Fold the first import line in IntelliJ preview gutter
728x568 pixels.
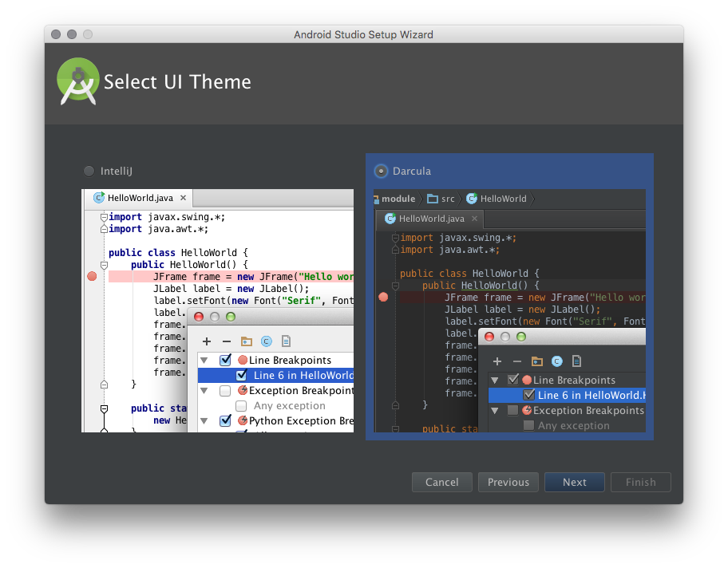coord(104,217)
